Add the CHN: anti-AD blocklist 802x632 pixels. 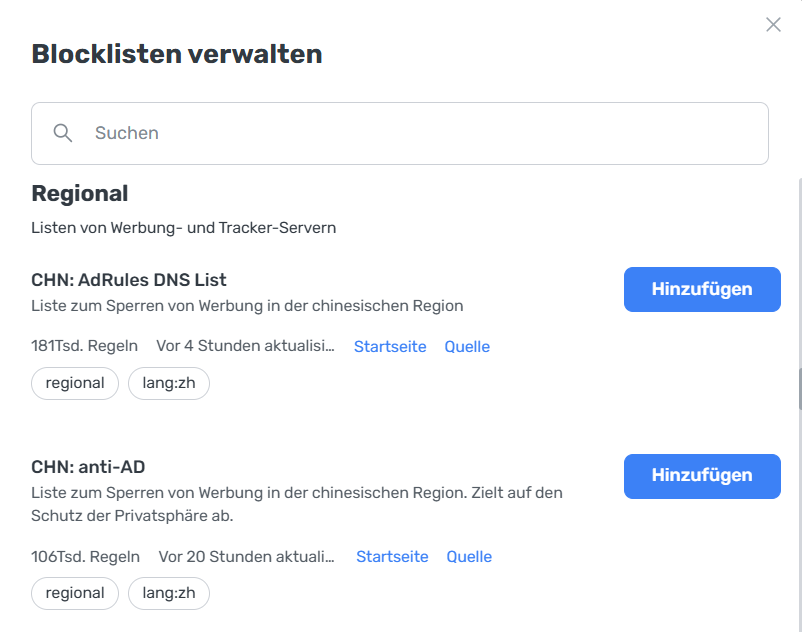[702, 476]
